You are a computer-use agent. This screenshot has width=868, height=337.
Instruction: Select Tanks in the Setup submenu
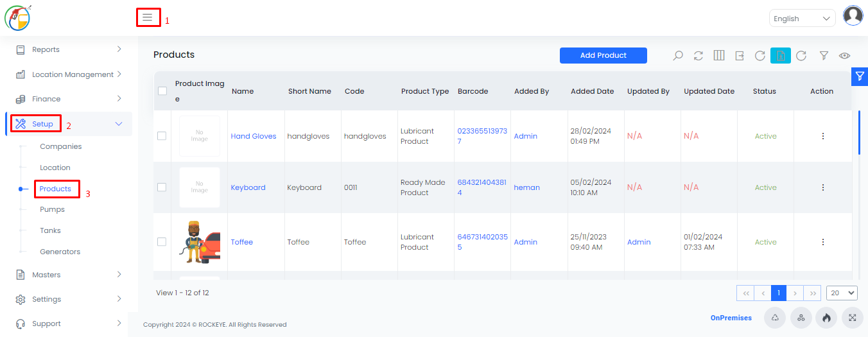pos(50,230)
